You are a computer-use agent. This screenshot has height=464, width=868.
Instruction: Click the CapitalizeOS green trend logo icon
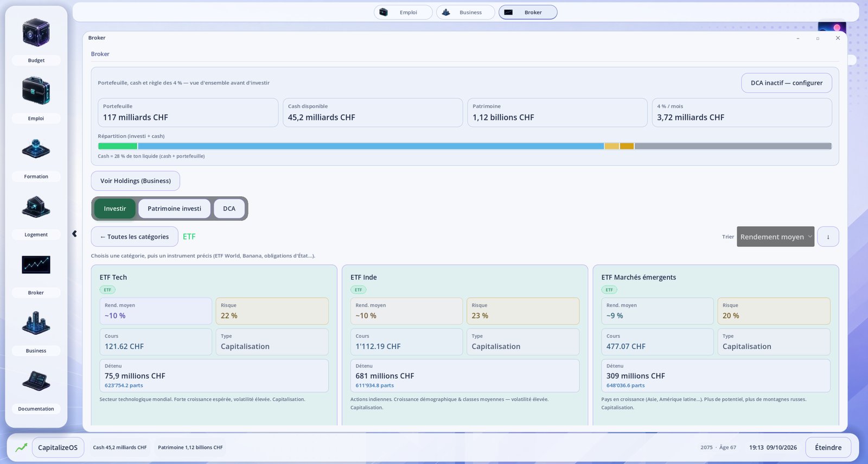pyautogui.click(x=21, y=448)
